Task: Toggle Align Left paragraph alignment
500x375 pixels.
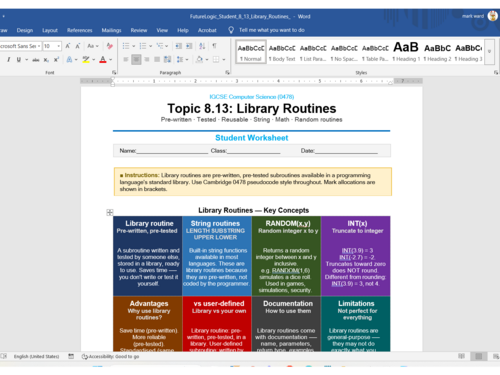Action: [126, 60]
